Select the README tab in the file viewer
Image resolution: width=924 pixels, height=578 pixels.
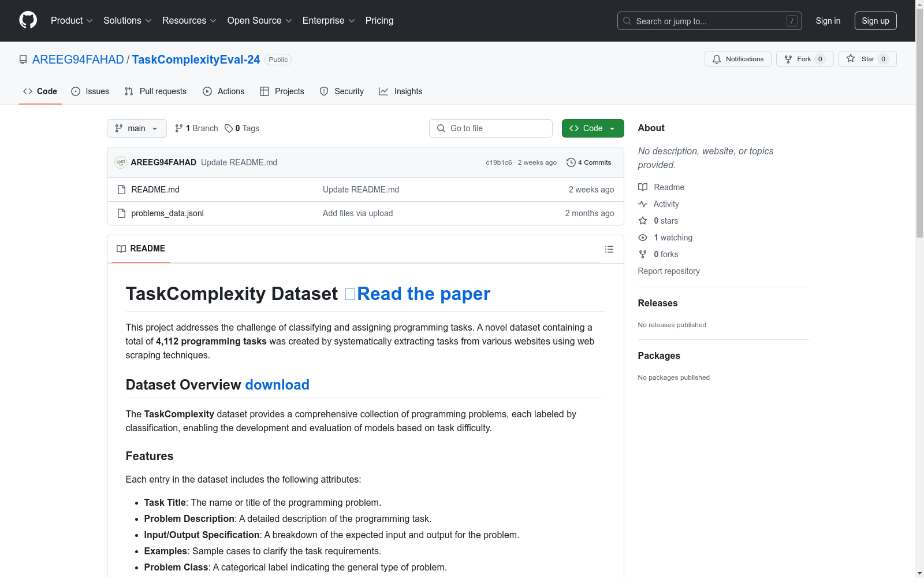141,249
